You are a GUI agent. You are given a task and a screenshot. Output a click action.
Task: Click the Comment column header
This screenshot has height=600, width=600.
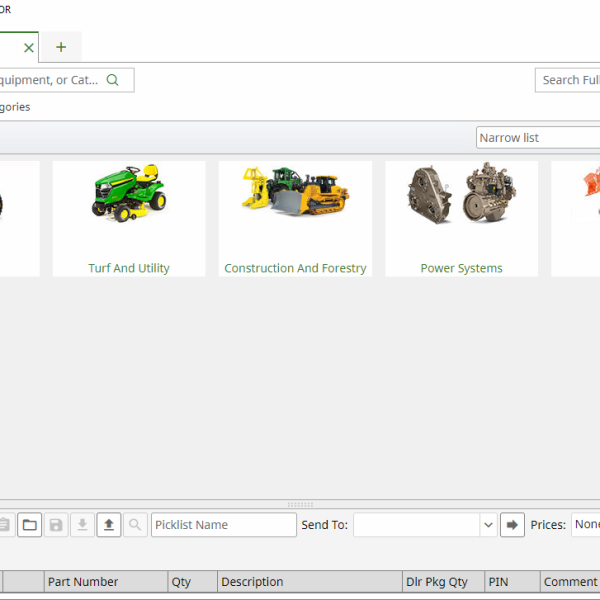click(570, 582)
